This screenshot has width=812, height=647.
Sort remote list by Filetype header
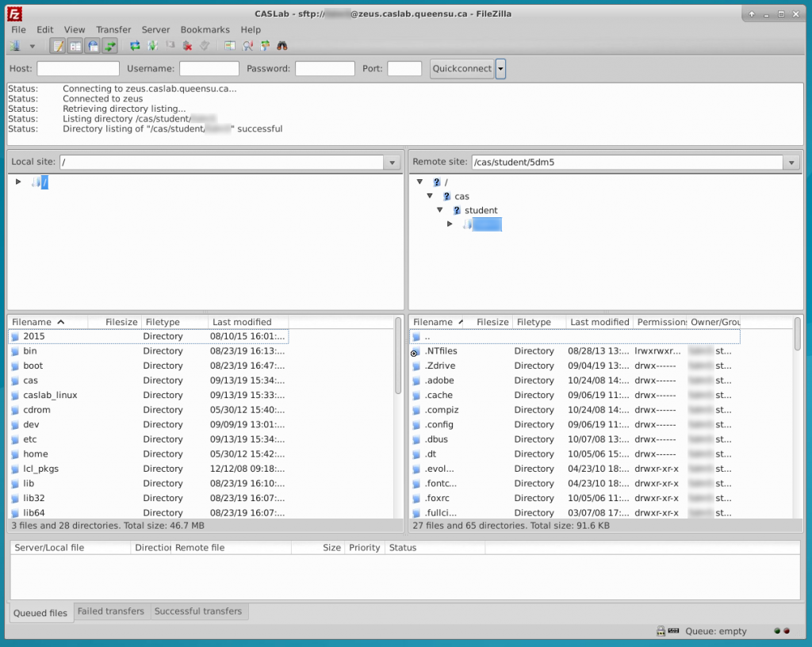539,322
